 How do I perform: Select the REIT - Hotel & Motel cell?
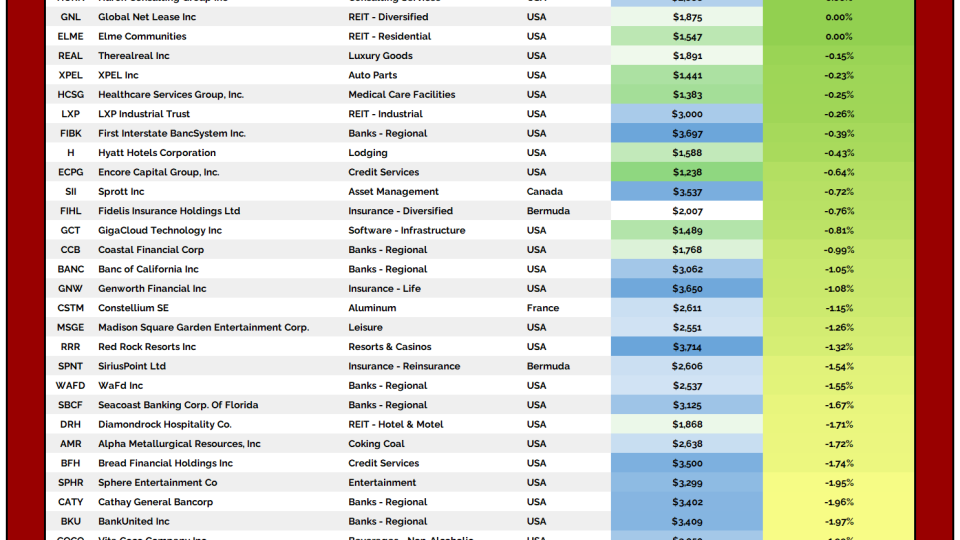[x=394, y=425]
